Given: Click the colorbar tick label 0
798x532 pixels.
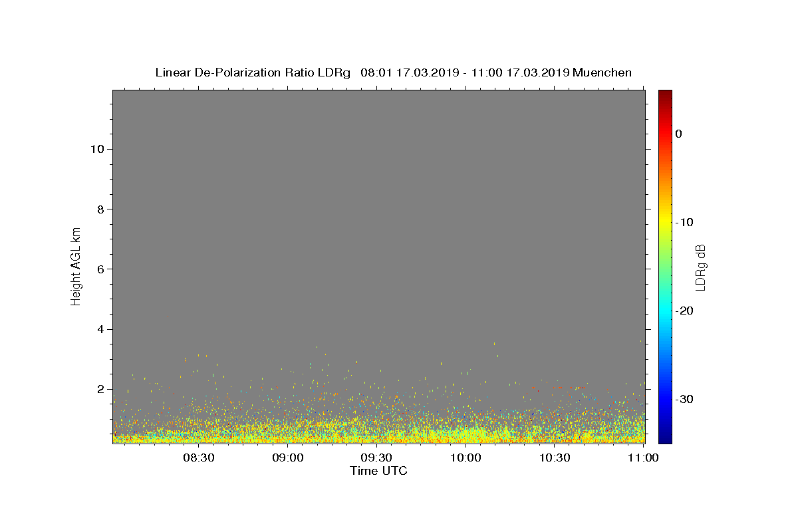Looking at the screenshot, I should coord(678,134).
